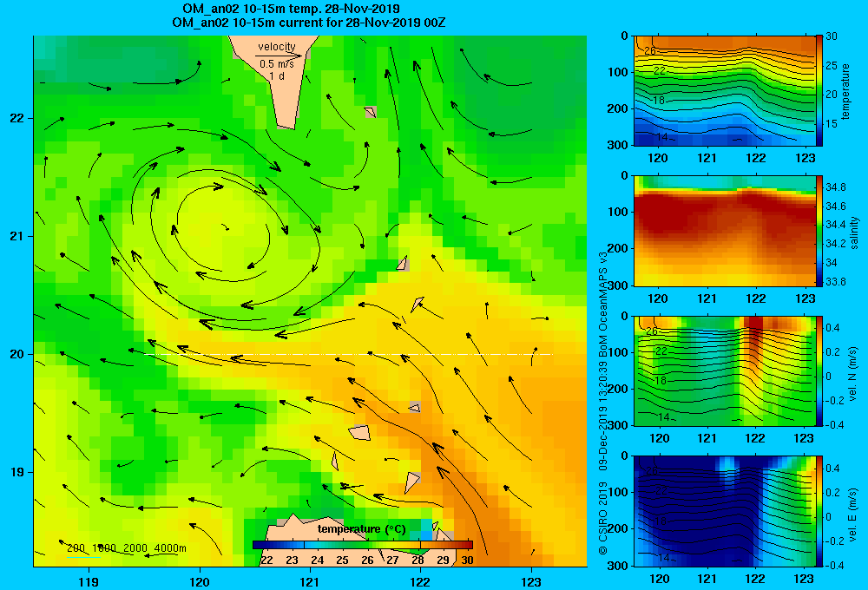The image size is (868, 590).
Task: Click the "0.4" tick on vel. N colorbar
Action: point(832,328)
